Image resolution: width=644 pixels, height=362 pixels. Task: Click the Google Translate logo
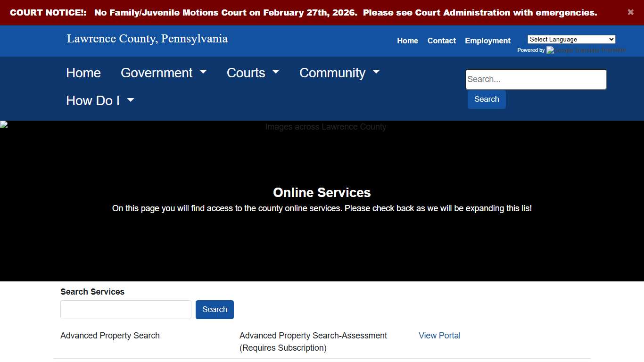pos(586,50)
